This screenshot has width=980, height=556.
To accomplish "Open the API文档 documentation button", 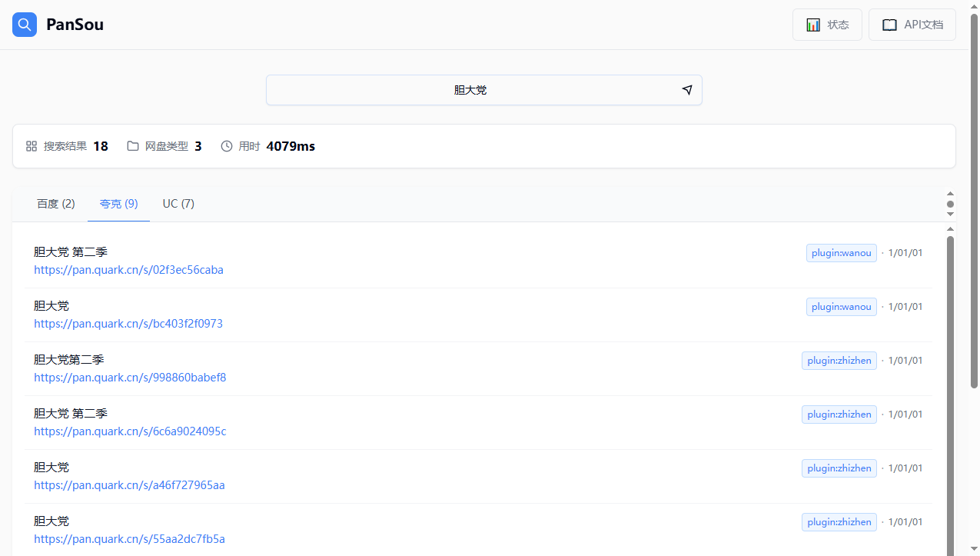I will click(912, 25).
